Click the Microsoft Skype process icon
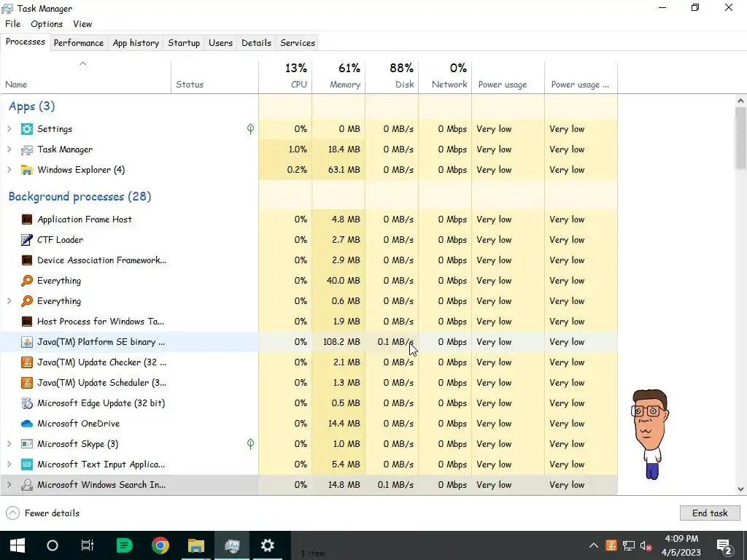Screen dimensions: 747x560 pos(27,444)
